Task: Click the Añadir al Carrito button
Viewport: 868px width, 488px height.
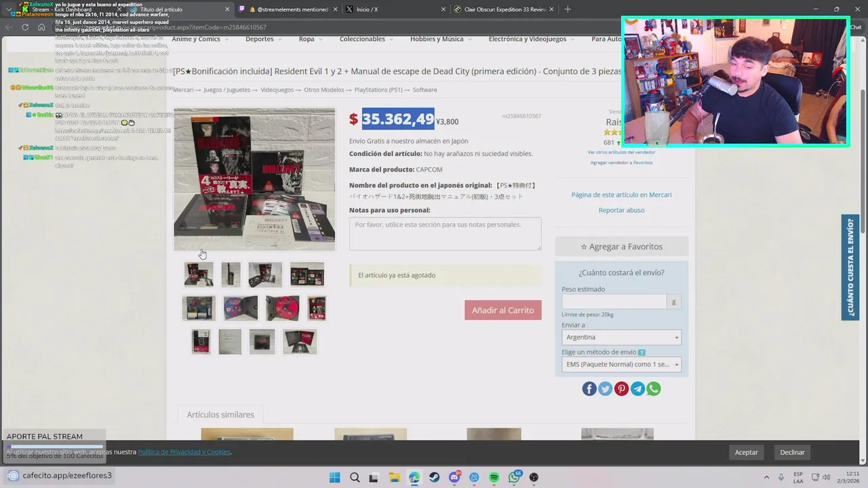Action: (x=502, y=310)
